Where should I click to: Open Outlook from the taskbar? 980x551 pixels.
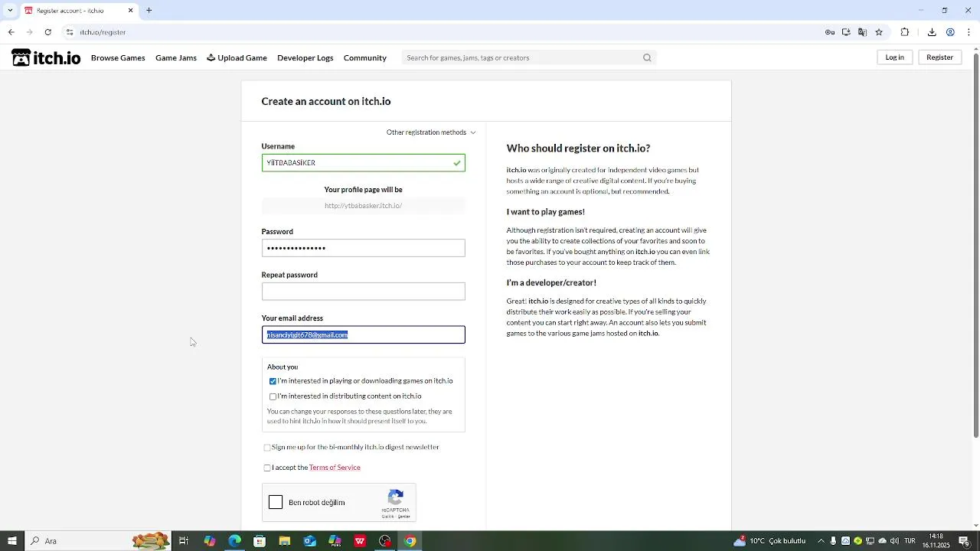coord(309,541)
